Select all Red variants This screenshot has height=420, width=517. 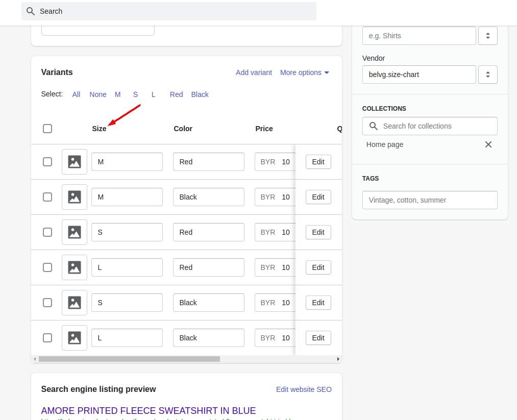tap(177, 94)
